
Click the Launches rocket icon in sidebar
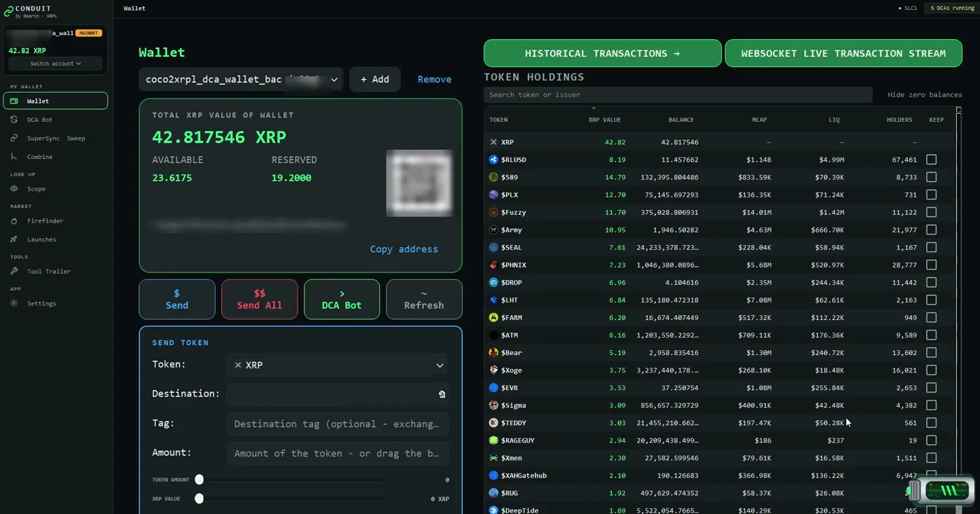(14, 239)
